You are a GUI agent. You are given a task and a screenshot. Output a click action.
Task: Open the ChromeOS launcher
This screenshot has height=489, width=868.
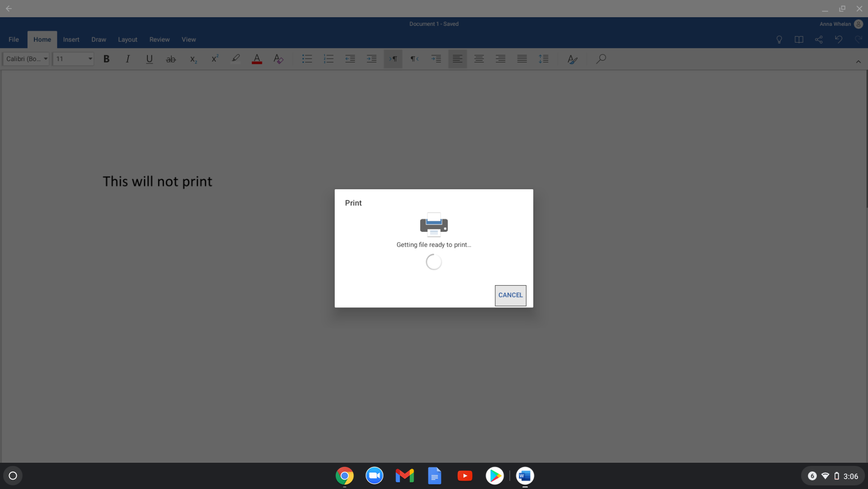tap(13, 476)
